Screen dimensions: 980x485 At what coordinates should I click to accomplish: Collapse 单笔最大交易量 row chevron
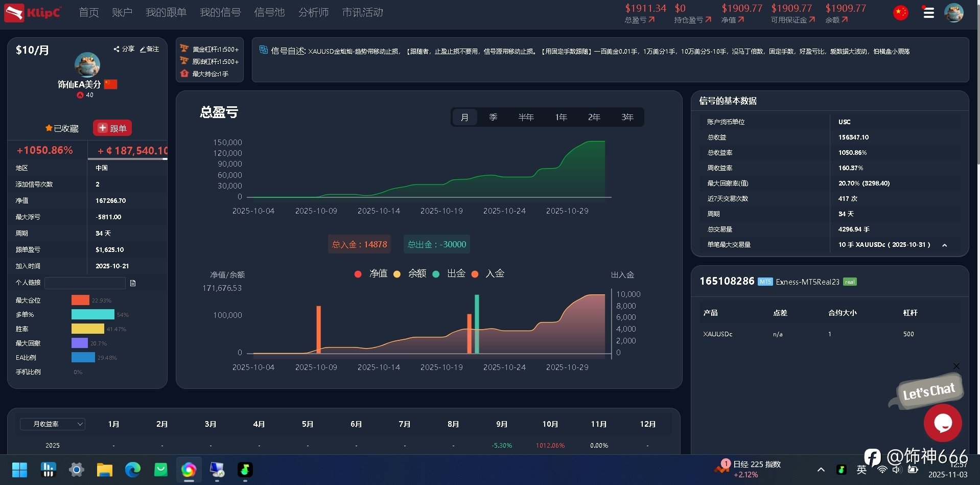[944, 245]
